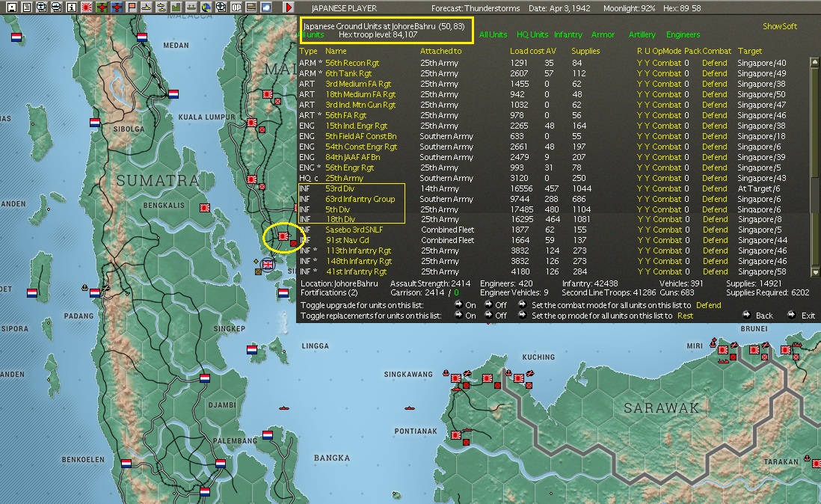Viewport: 821px width, 504px height.
Task: Turn upgrades On for listed units
Action: 465,305
